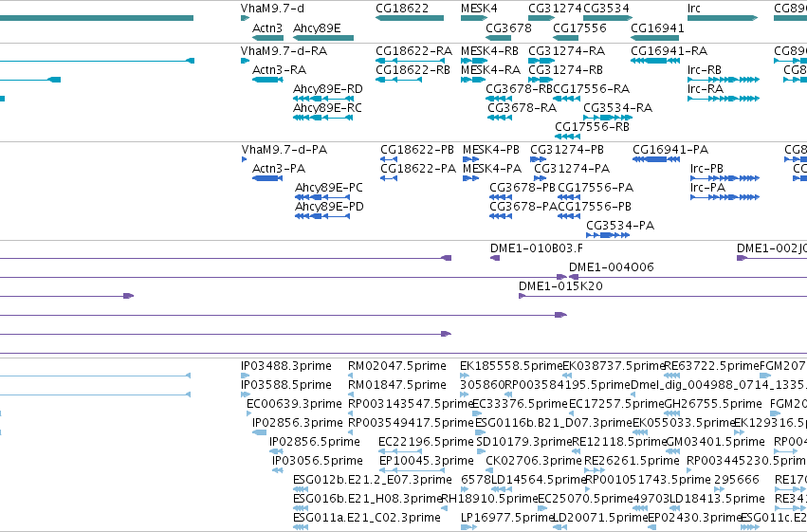Select the CG16941 gene feature
Viewport: 807px width, 532px height.
(x=654, y=38)
